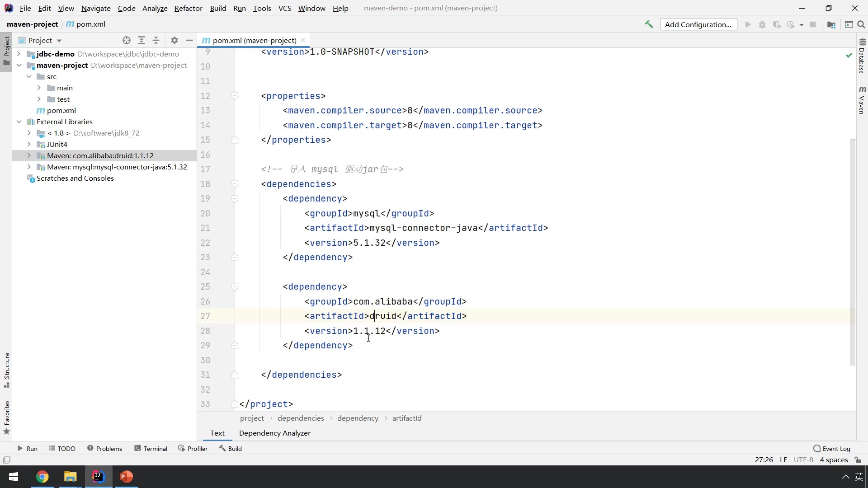Screen dimensions: 868x488
Task: Open the run options dropdown arrow in the toolbar
Action: pos(802,25)
